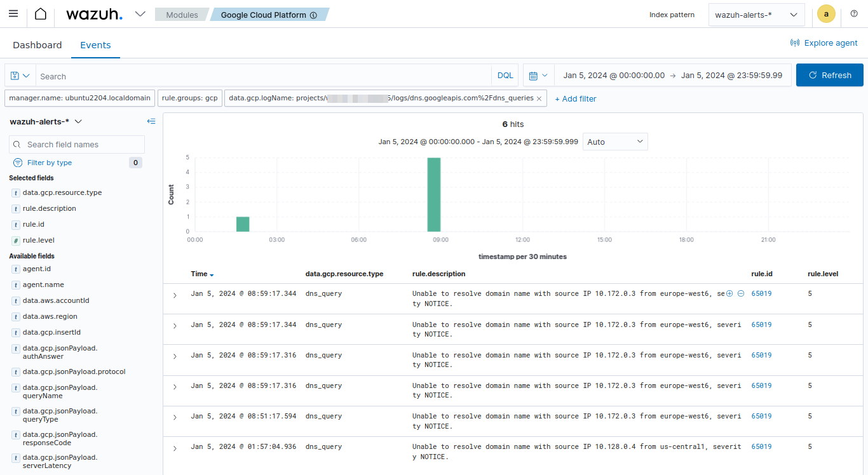Click the 09:00 histogram bar
This screenshot has height=475, width=868.
[x=434, y=194]
